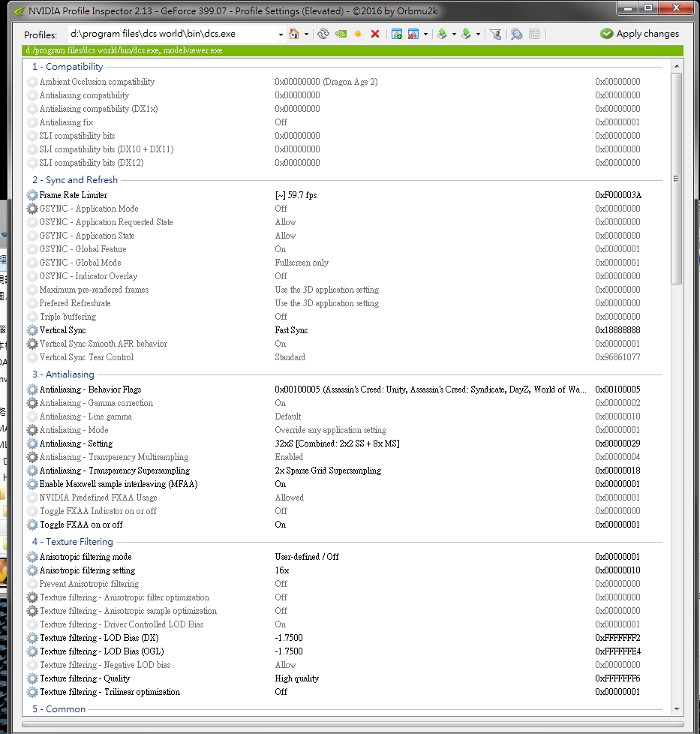Click the '32xS [Combined: 2x2 SS + 8x MS]' value
The height and width of the screenshot is (734, 700).
coord(337,444)
